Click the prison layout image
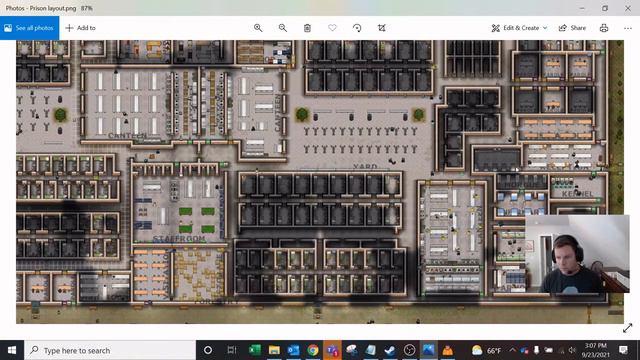This screenshot has width=640, height=360. 320,182
